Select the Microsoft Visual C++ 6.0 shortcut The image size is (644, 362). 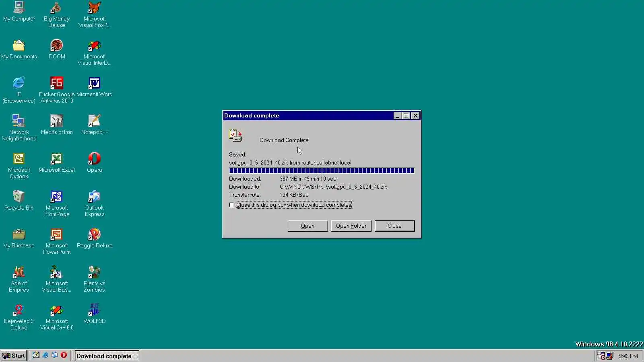pos(57,317)
